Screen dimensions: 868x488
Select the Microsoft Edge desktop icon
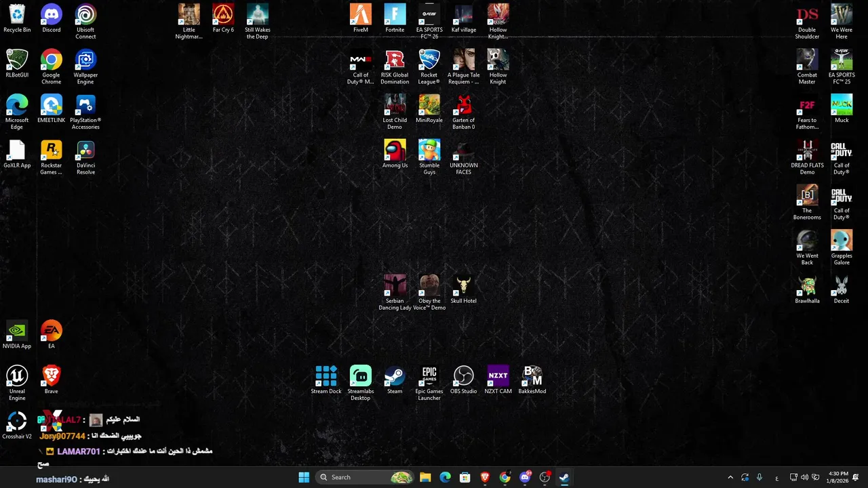coord(17,112)
